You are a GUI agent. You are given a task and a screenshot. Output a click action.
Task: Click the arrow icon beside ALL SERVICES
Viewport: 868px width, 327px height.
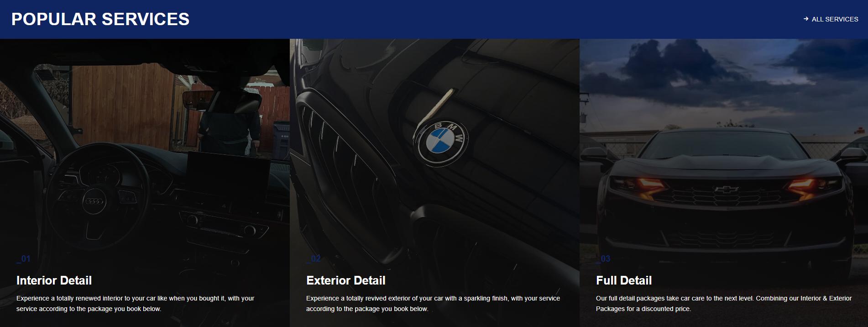[x=806, y=19]
